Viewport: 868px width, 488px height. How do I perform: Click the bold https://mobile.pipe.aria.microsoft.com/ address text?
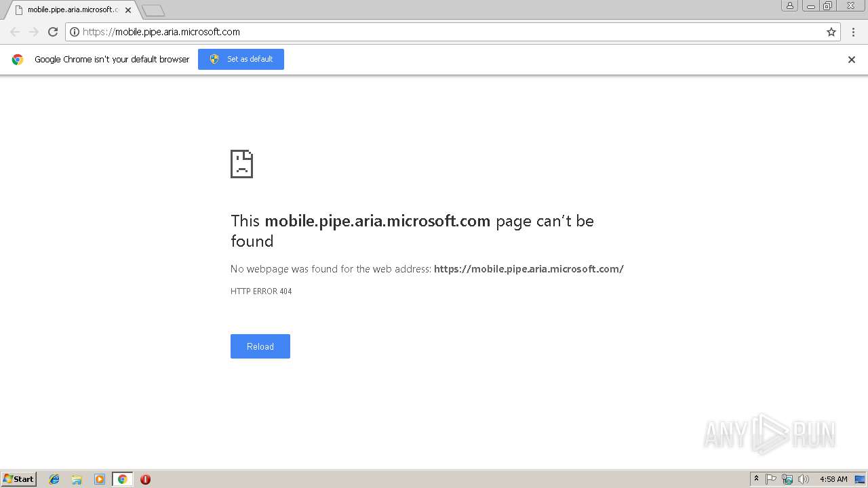click(529, 269)
